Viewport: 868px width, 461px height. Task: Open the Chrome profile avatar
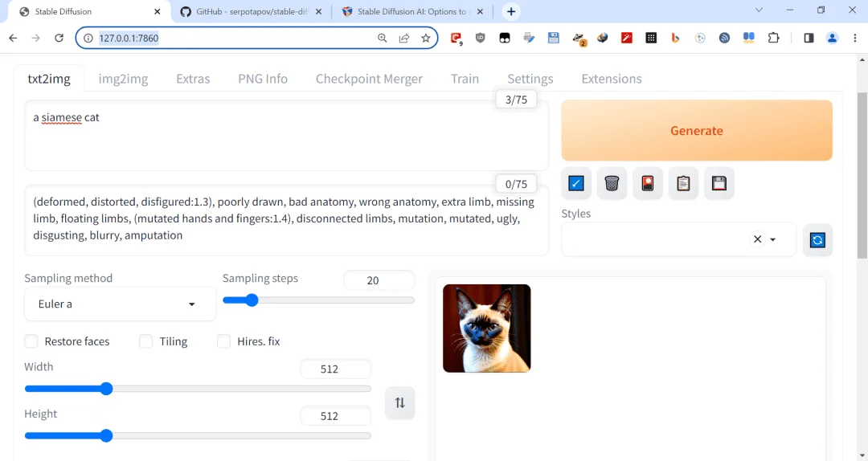pos(832,39)
